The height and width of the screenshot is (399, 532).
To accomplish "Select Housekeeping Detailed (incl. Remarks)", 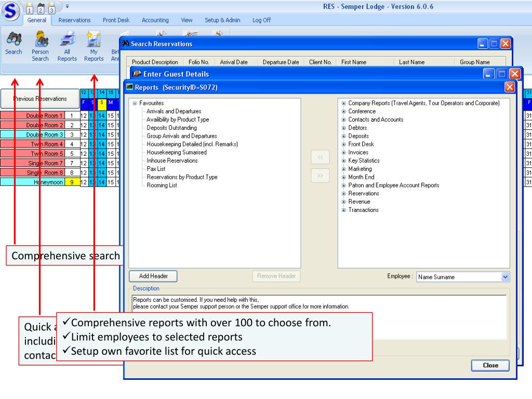I will click(x=192, y=144).
